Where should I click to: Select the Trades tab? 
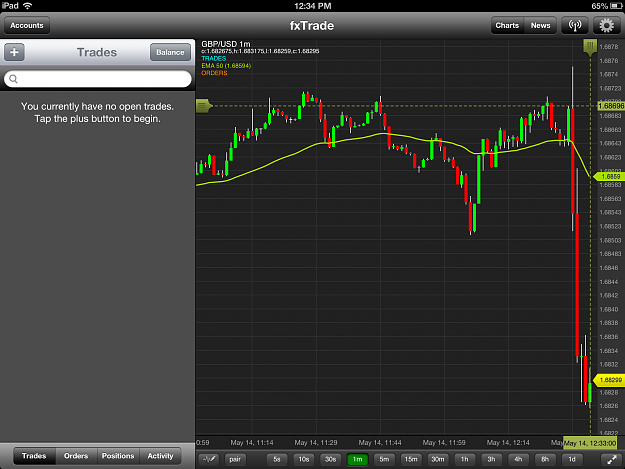[34, 456]
